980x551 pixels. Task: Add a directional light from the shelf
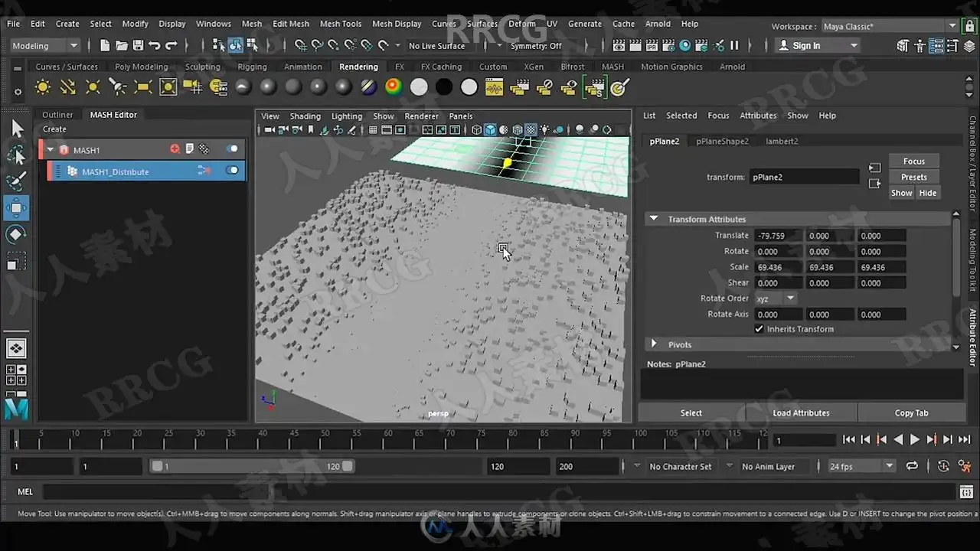[68, 87]
